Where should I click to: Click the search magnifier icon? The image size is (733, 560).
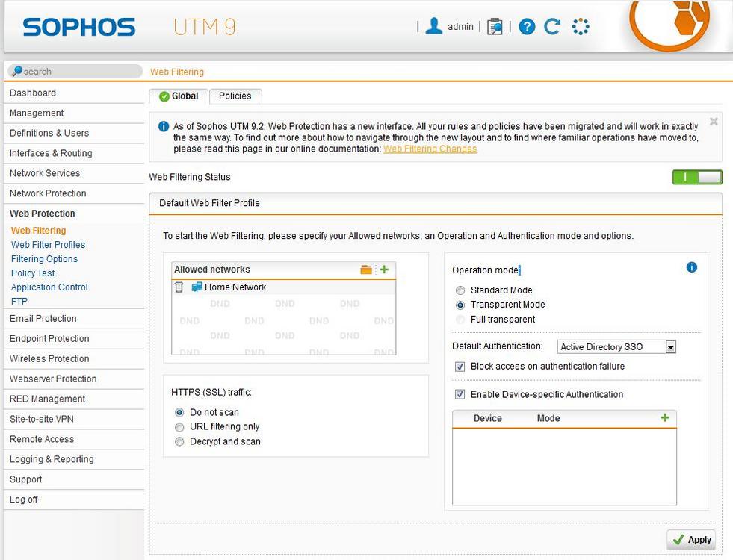17,71
